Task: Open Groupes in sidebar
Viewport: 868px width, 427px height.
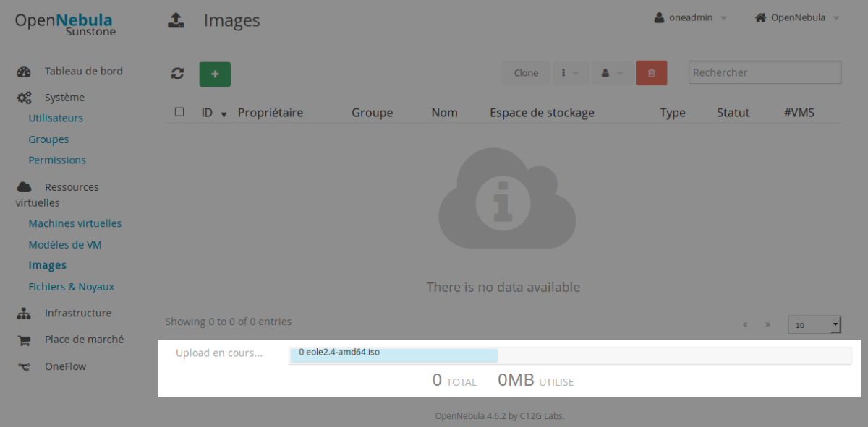Action: 48,139
